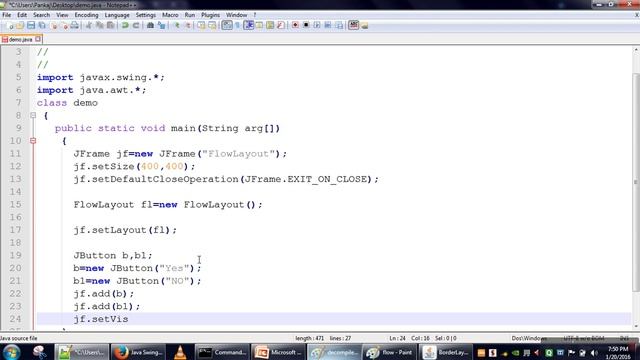Click the Zoom In toolbar icon

point(176,25)
